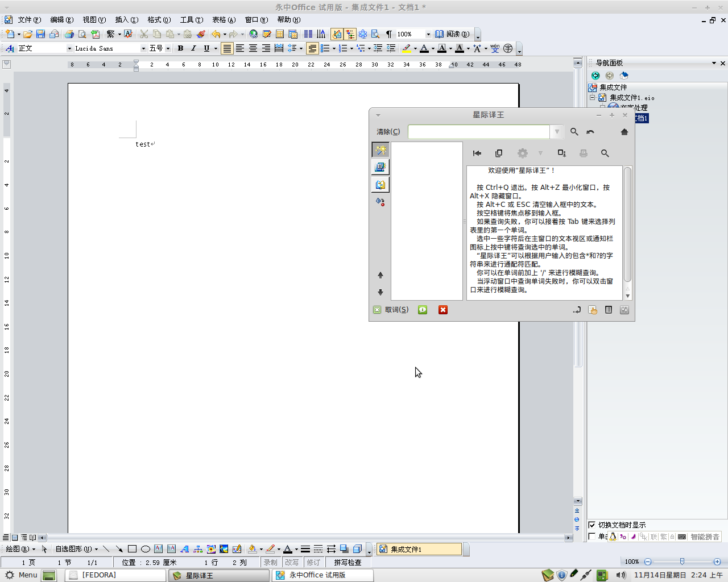The height and width of the screenshot is (582, 728).
Task: Toggle the 切换文档时显示 checkbox
Action: 592,525
